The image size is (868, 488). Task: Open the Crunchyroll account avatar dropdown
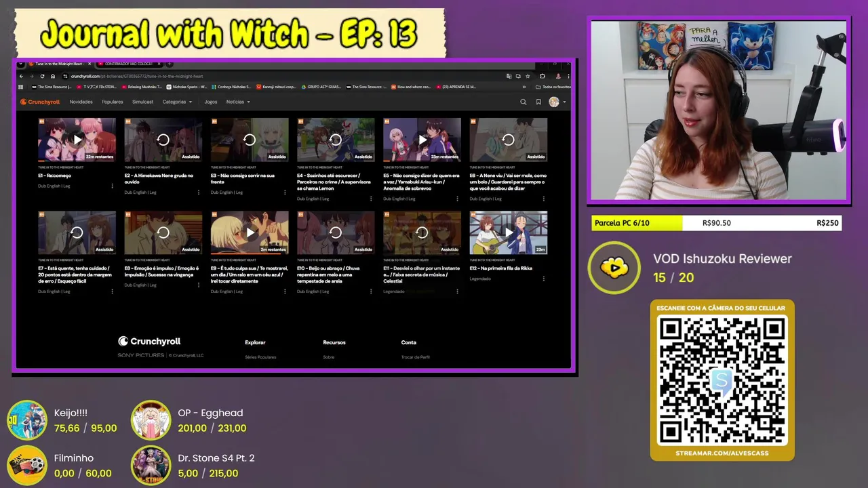[x=557, y=102]
